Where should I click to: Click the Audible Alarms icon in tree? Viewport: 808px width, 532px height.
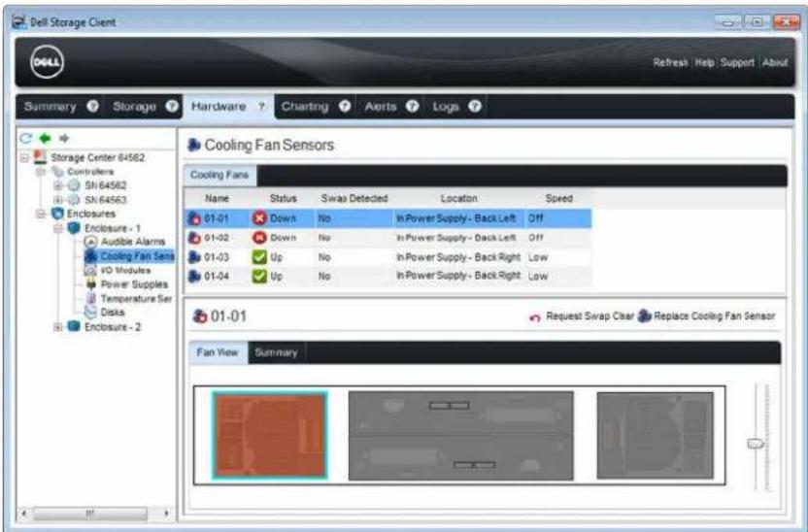click(x=90, y=242)
